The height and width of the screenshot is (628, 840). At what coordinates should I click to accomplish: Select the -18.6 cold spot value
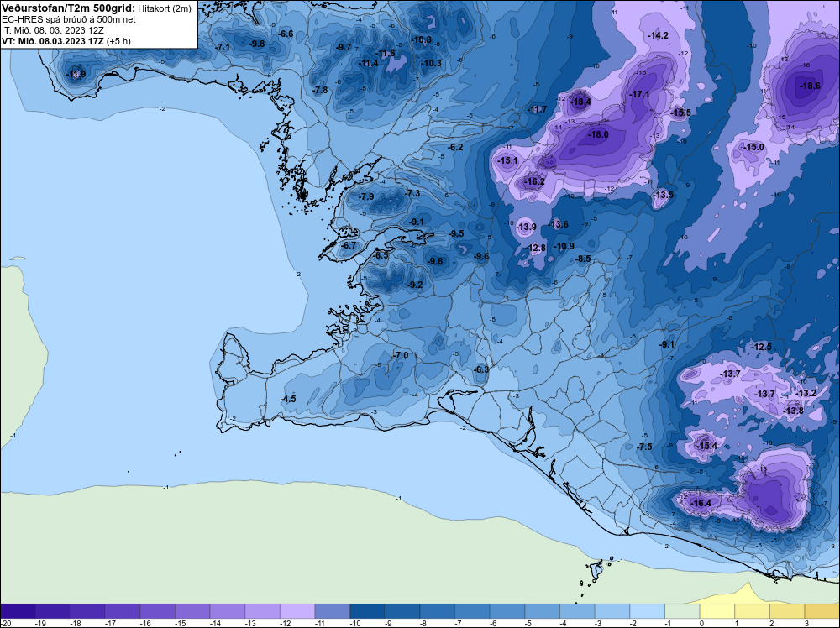(x=810, y=86)
